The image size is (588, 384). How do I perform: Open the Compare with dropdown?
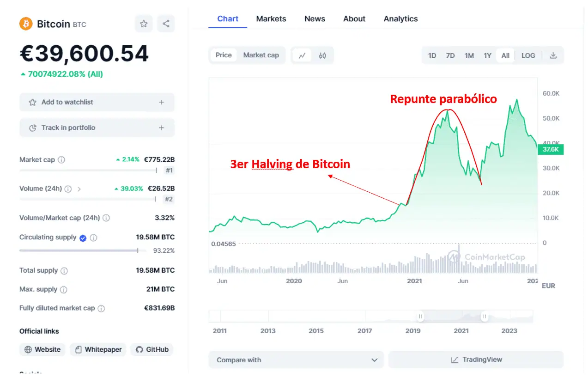[296, 360]
